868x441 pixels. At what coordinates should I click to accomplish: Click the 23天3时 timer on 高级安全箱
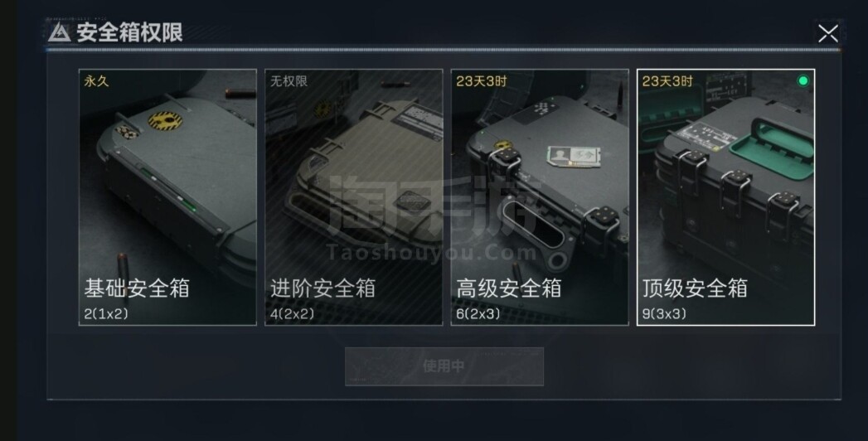coord(482,81)
